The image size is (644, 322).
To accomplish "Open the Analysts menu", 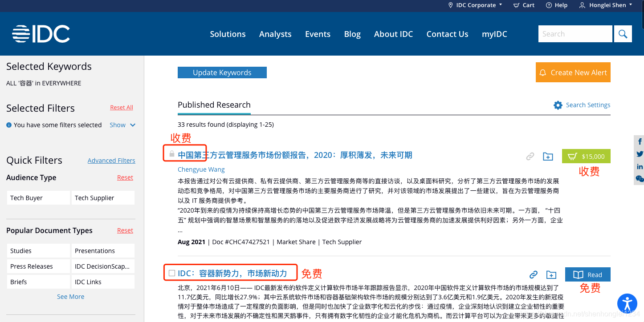I will click(275, 34).
